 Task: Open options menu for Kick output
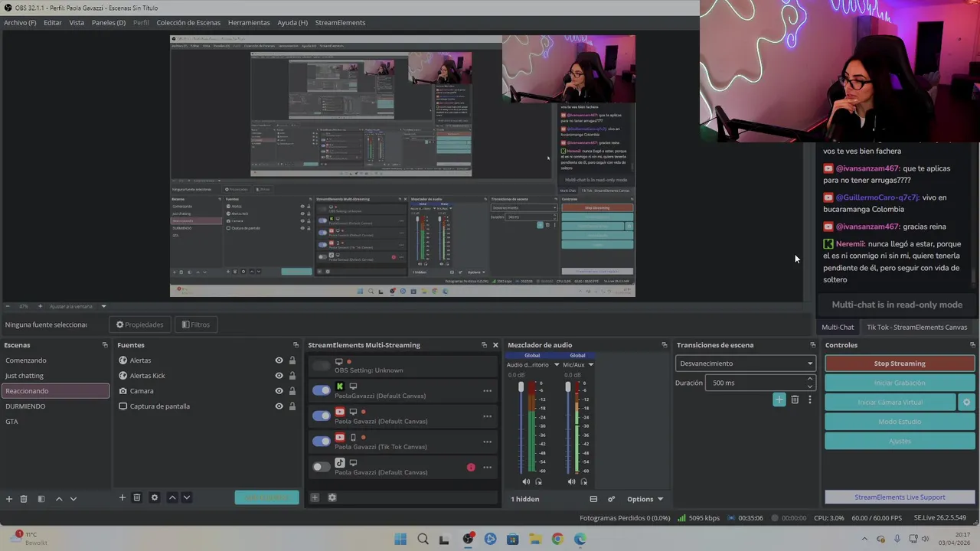click(487, 391)
